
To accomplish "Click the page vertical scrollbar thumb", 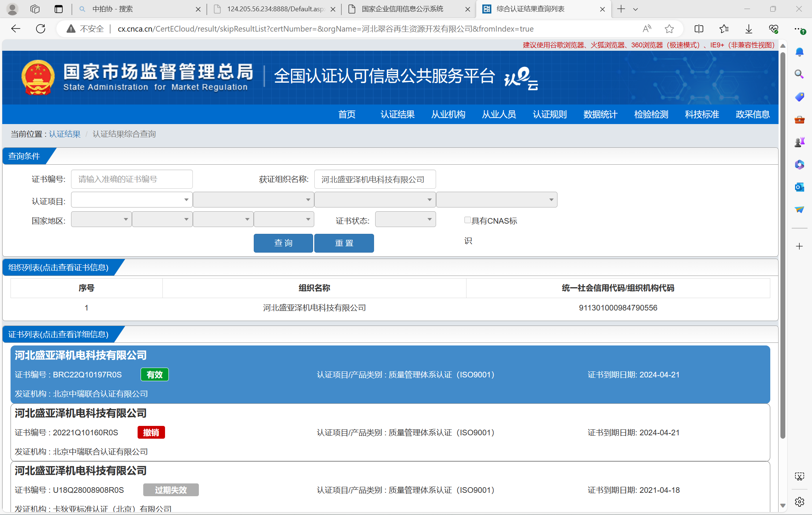I will pos(783,245).
